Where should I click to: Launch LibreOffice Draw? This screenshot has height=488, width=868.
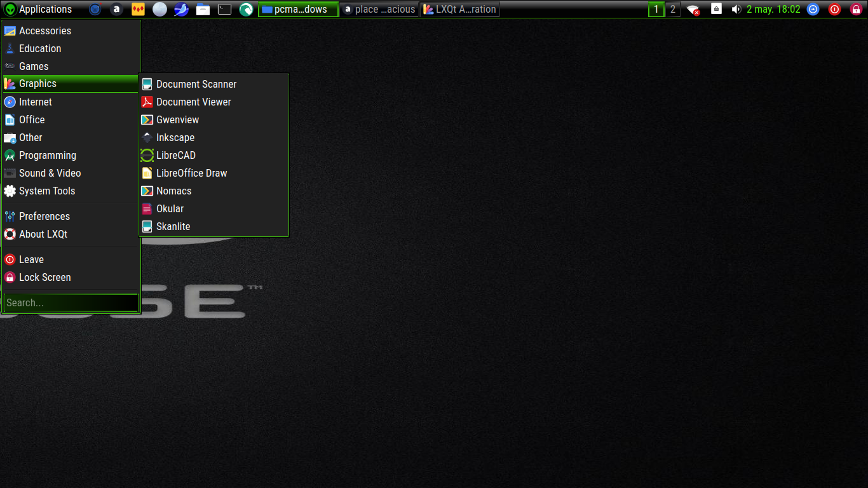pos(214,173)
